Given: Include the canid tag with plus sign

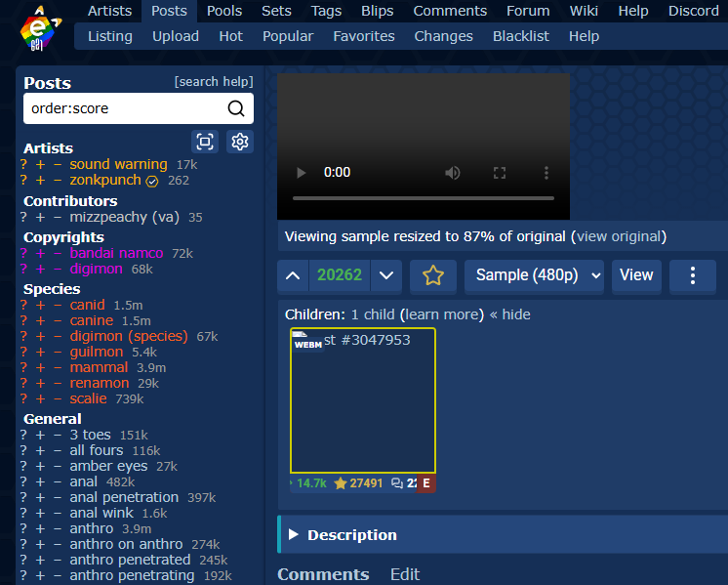Looking at the screenshot, I should coord(41,305).
